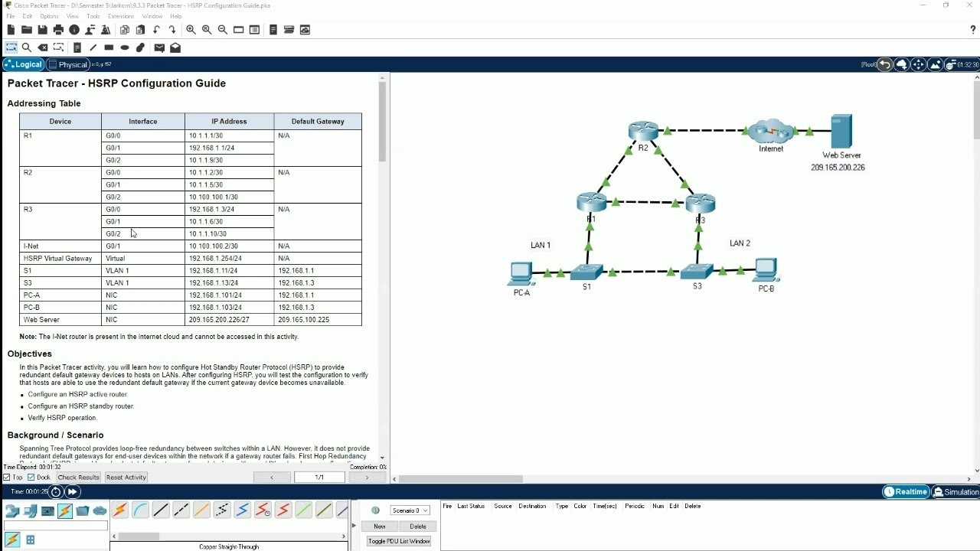Click the New Cluster cloud icon
The image size is (980, 551).
902,64
